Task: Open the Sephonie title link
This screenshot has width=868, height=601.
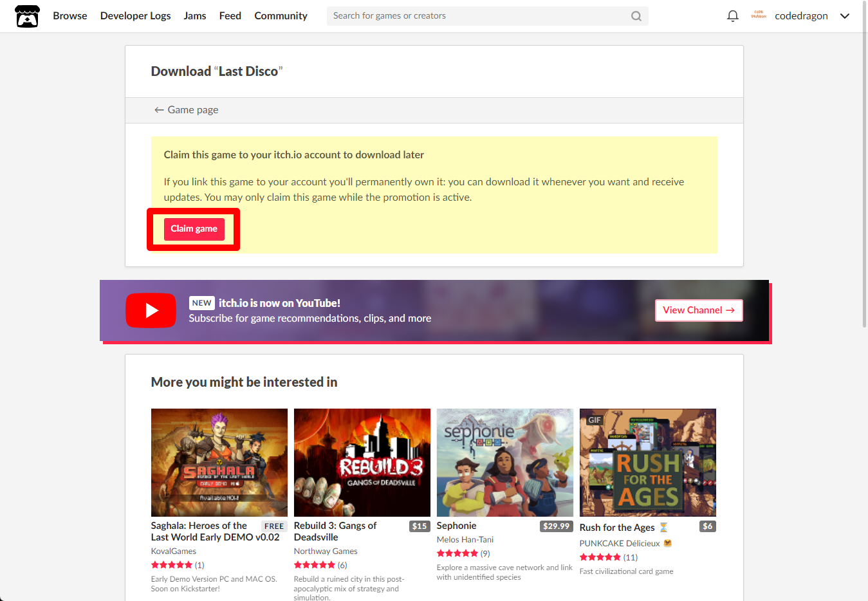Action: click(x=457, y=526)
